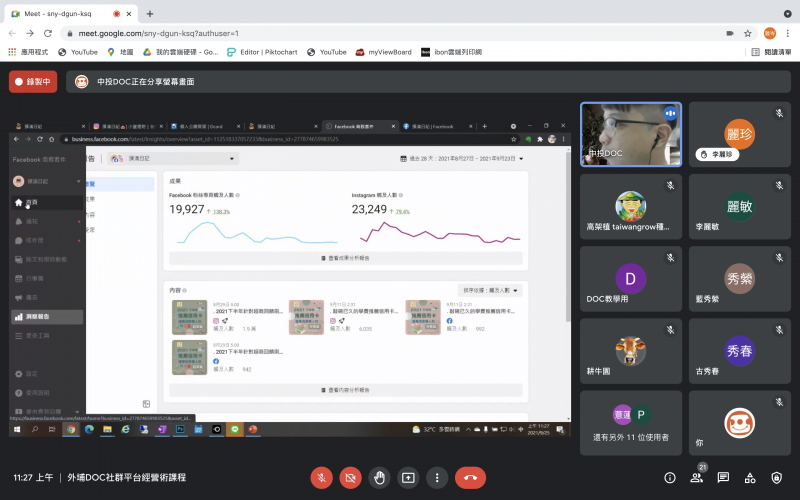
Task: Open 應用程式 apps shortcut
Action: coord(28,52)
